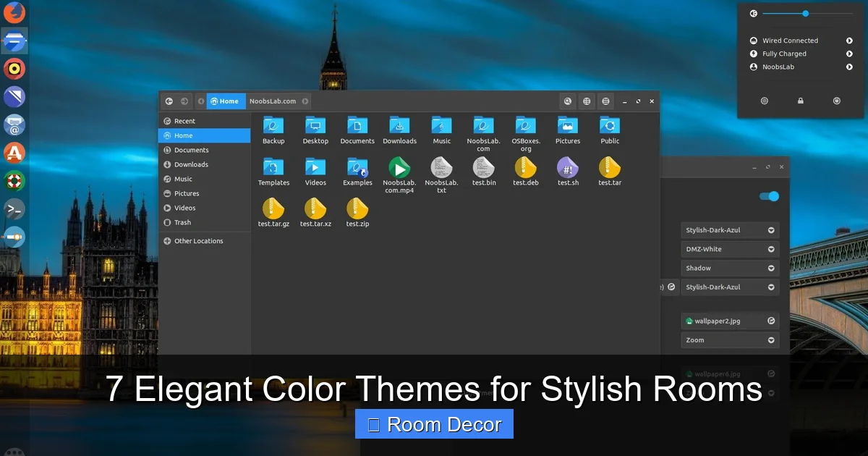Switch to grid view icon in file manager
The width and height of the screenshot is (868, 456).
(x=587, y=101)
